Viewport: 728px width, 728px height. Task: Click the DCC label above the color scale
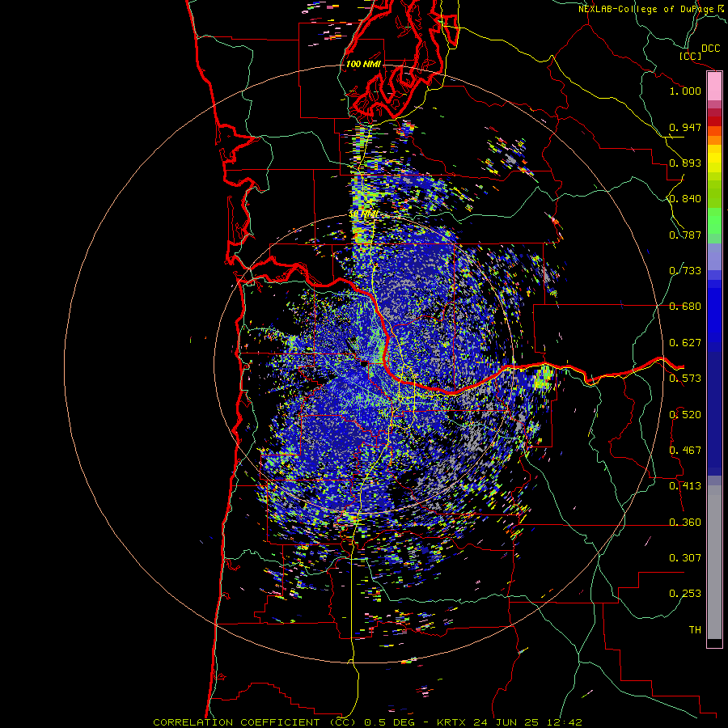click(x=710, y=49)
